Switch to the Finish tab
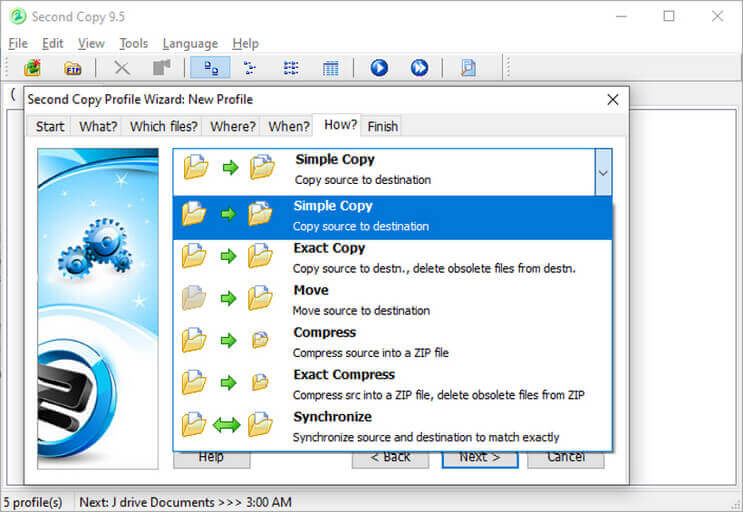743x512 pixels. 382,126
